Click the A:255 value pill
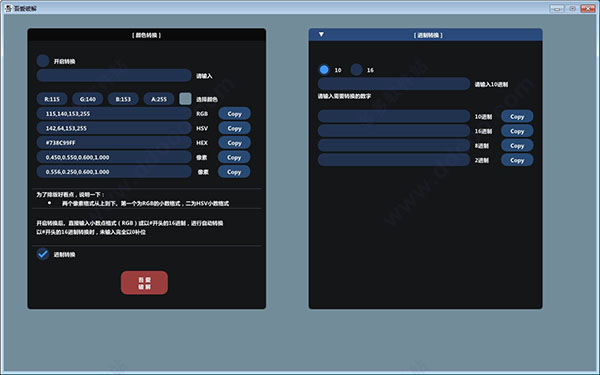 pos(159,99)
